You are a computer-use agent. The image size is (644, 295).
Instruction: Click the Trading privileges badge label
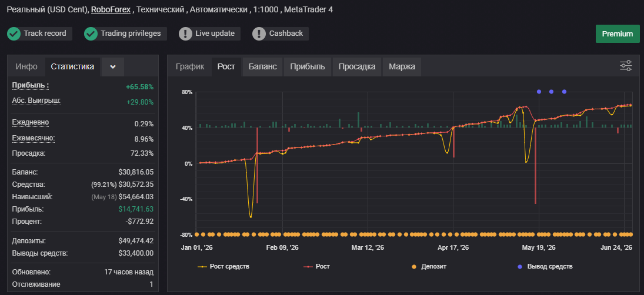tap(131, 33)
